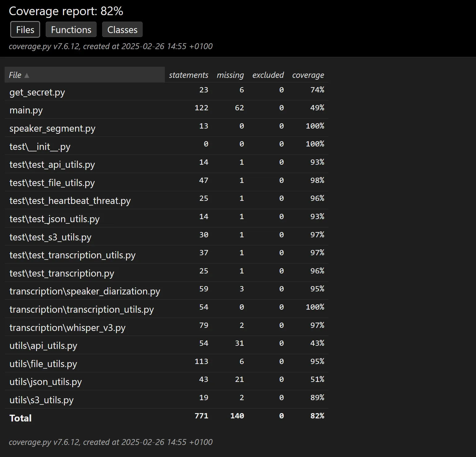Viewport: 476px width, 457px height.
Task: Switch to the Files tab
Action: tap(25, 30)
